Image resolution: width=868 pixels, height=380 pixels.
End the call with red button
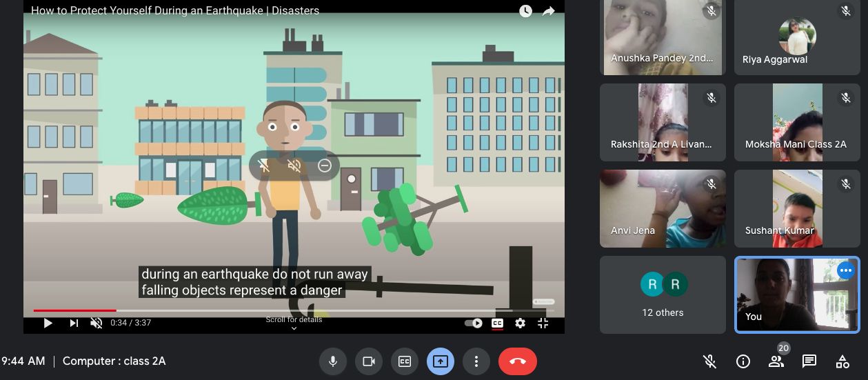point(517,361)
